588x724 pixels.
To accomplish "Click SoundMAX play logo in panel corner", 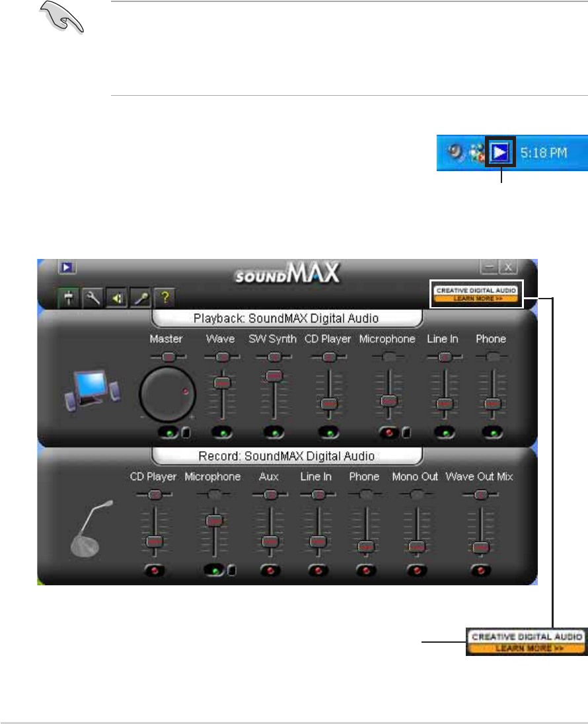I will pyautogui.click(x=67, y=268).
